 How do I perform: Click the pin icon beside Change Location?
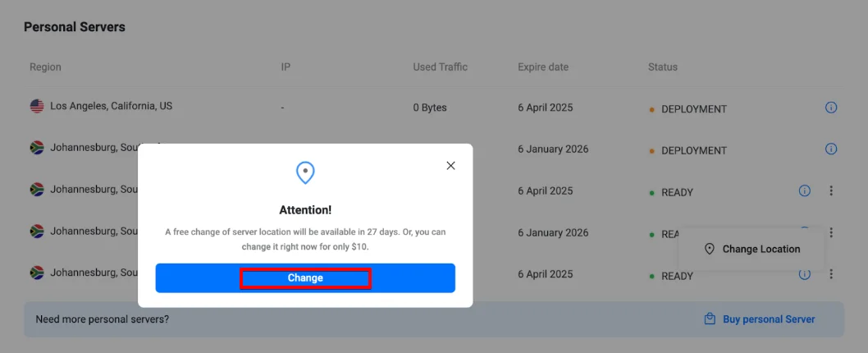(x=710, y=249)
